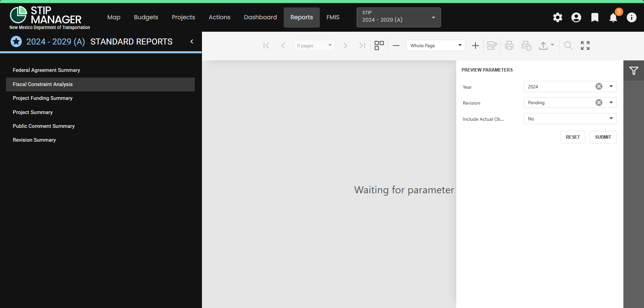
Task: Go to next report page
Action: [x=345, y=46]
